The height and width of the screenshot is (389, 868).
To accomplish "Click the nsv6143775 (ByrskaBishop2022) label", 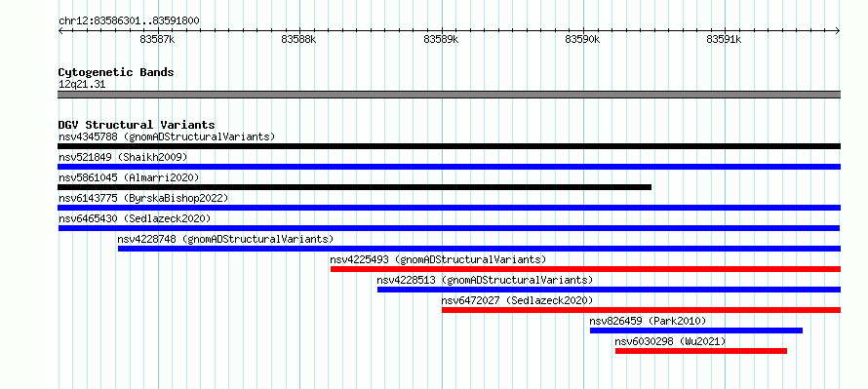I will coord(142,198).
